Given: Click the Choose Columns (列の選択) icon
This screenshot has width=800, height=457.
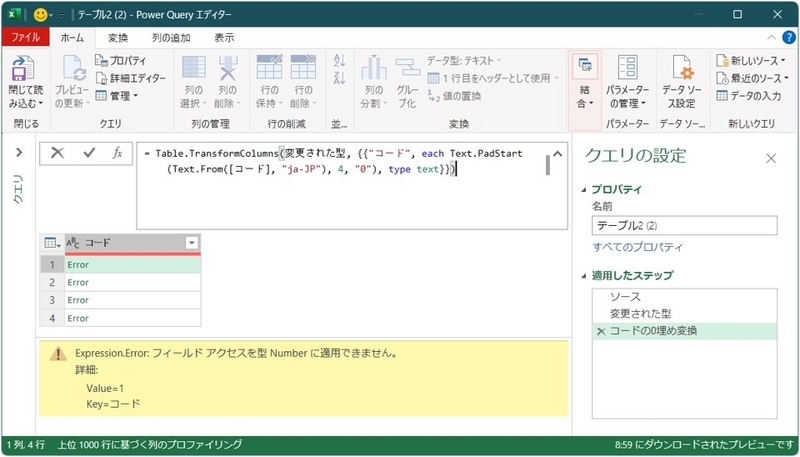Looking at the screenshot, I should 193,67.
